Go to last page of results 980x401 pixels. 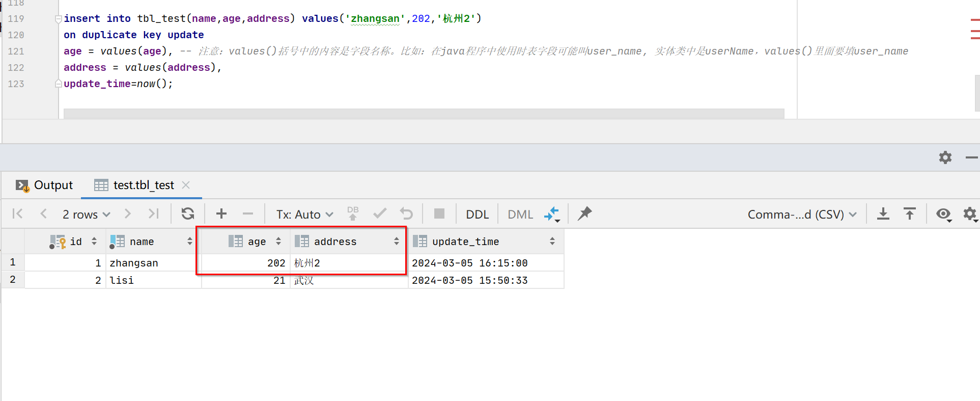(x=154, y=213)
